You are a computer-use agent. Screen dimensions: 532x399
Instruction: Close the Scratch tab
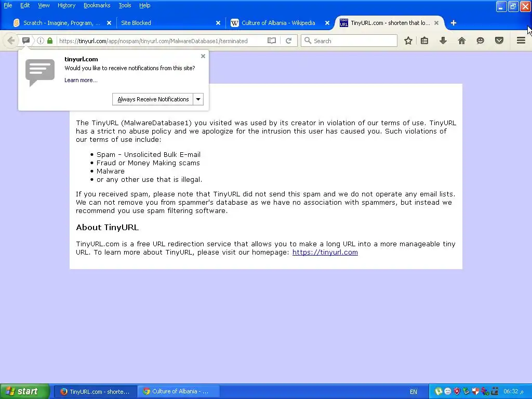tap(109, 23)
